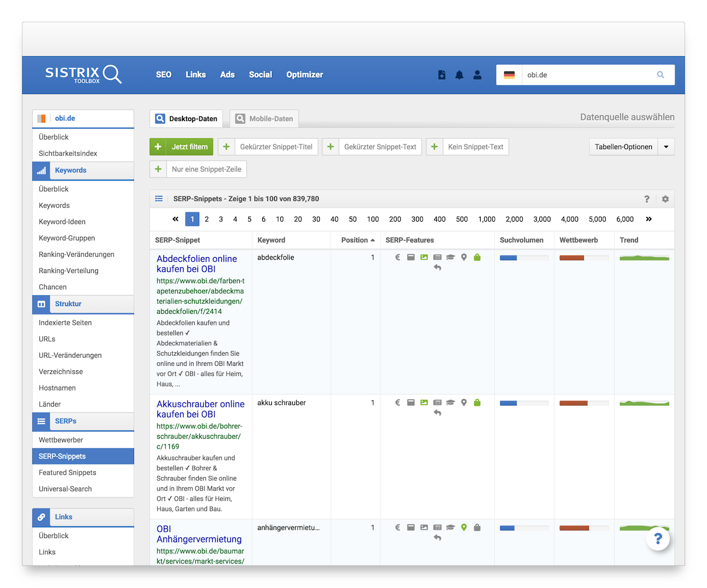This screenshot has height=588, width=707.
Task: Click the question mark icon in table header
Action: [647, 199]
